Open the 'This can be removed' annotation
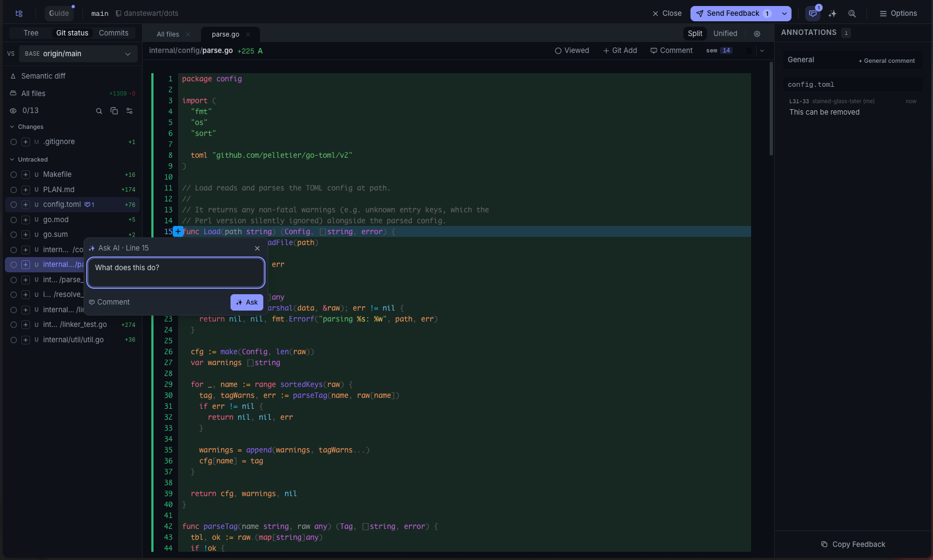Image resolution: width=933 pixels, height=560 pixels. point(852,108)
